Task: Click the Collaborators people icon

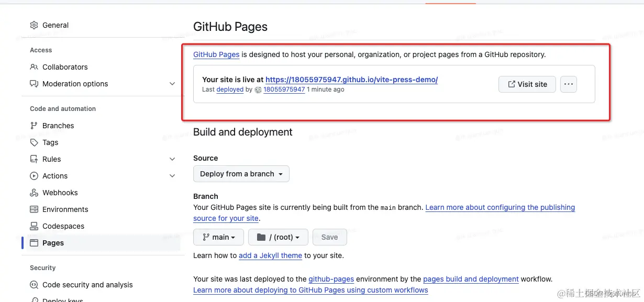Action: tap(34, 67)
